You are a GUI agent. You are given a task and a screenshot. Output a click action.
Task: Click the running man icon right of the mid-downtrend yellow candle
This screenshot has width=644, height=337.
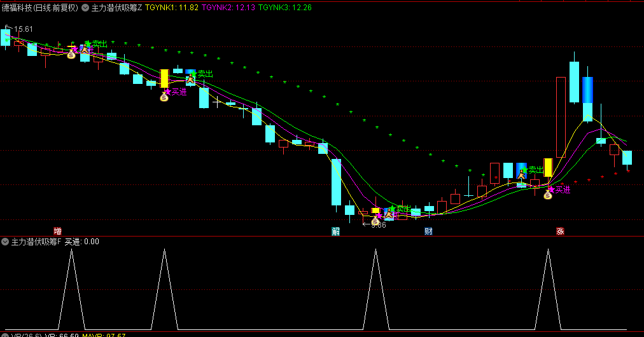[x=190, y=79]
